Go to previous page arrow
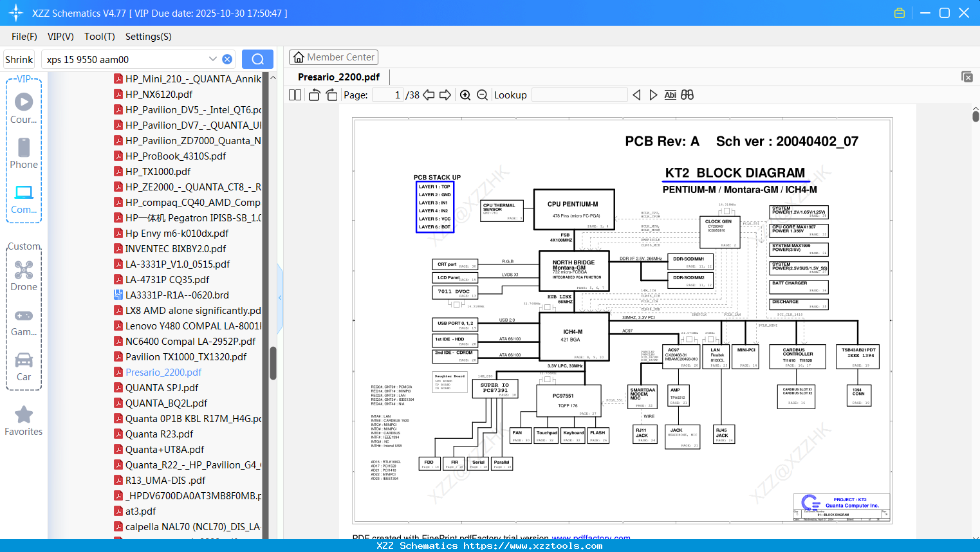This screenshot has height=552, width=980. coord(429,95)
